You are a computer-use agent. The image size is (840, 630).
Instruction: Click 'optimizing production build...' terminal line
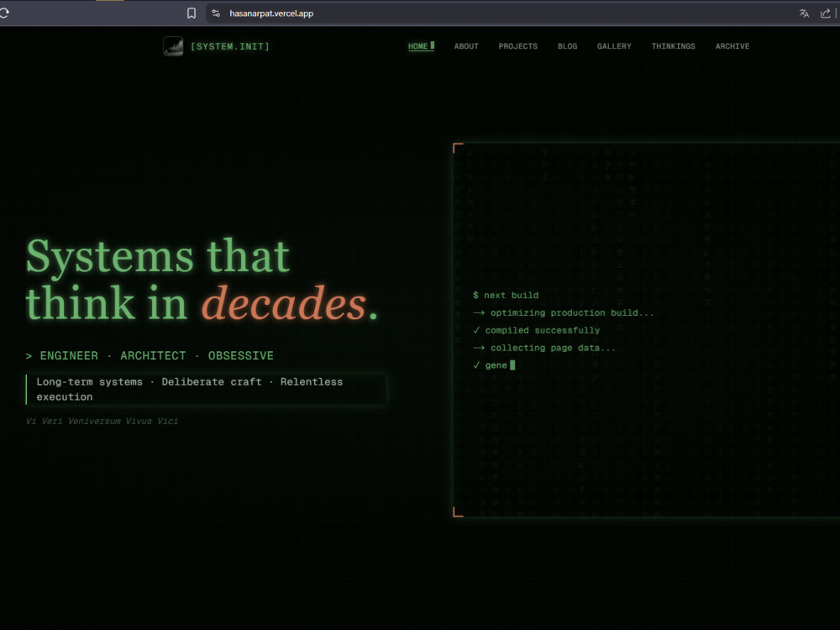[x=563, y=312]
